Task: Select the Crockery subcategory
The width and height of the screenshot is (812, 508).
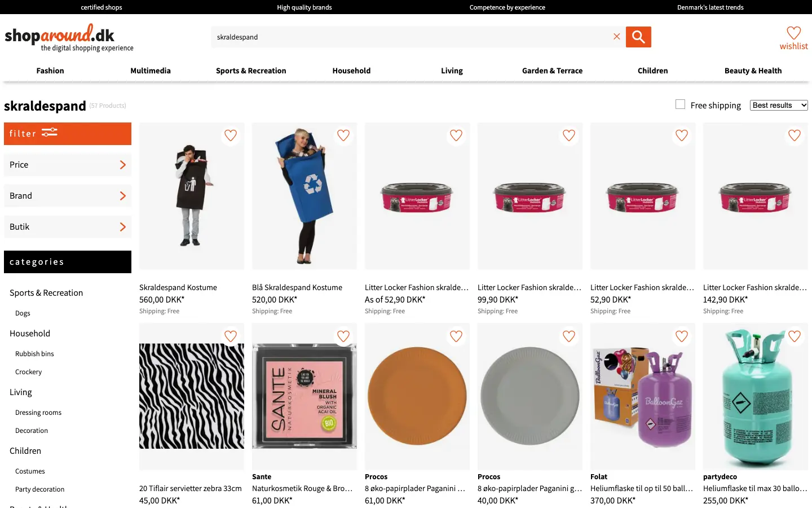Action: pos(28,372)
